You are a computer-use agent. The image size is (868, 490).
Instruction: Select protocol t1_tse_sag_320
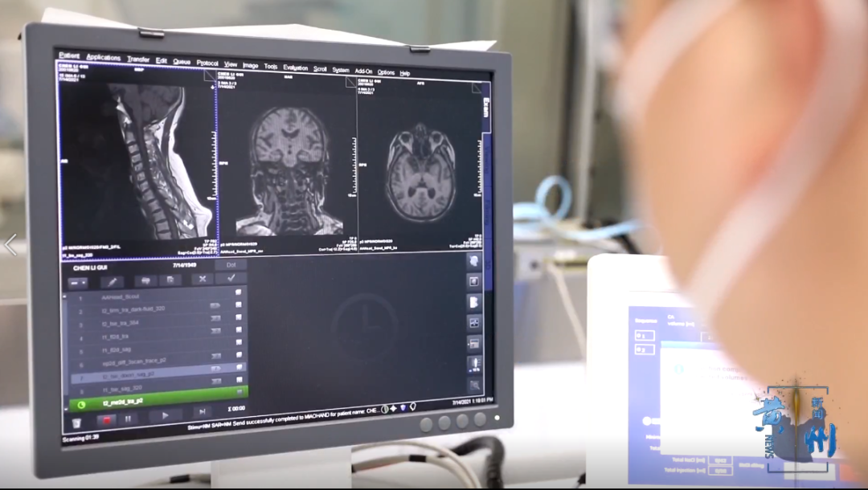[158, 388]
